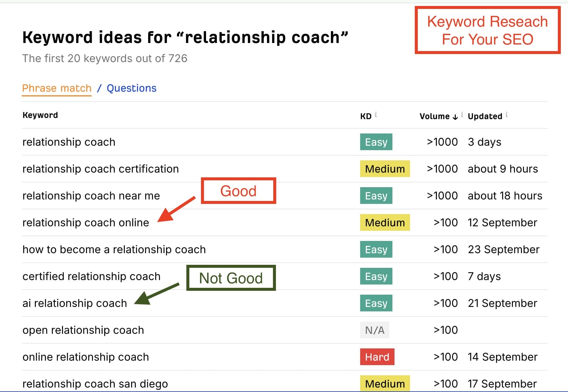Select the keyword ai relationship coach
Image resolution: width=568 pixels, height=392 pixels.
point(74,303)
